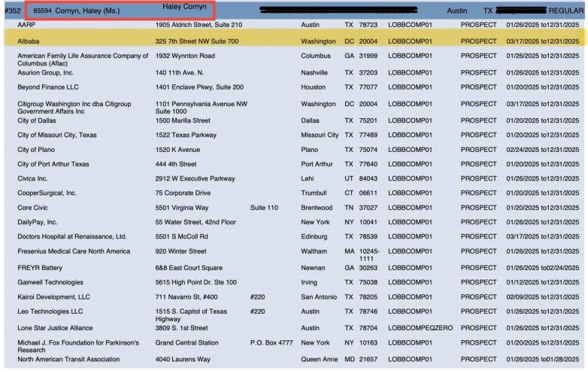Viewport: 588px width, 371px height.
Task: Select address '2912 W Executive Parkway'
Action: tap(195, 178)
